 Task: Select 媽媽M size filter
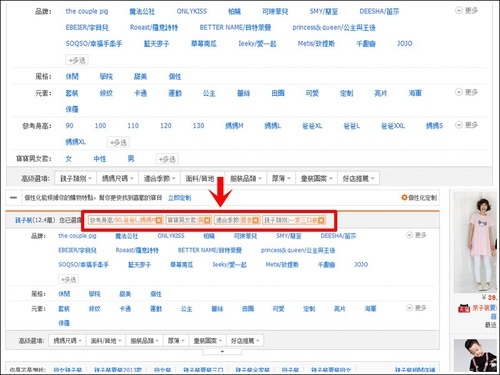pyautogui.click(x=234, y=126)
